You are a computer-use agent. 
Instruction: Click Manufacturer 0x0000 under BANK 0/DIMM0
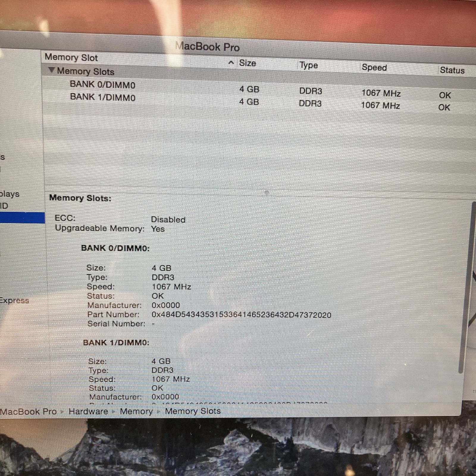(166, 305)
